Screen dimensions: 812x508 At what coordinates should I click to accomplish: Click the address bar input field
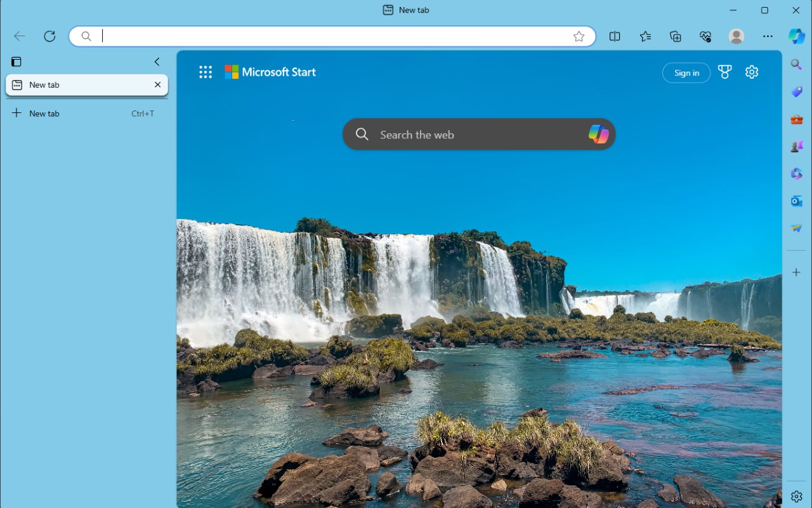pos(332,36)
